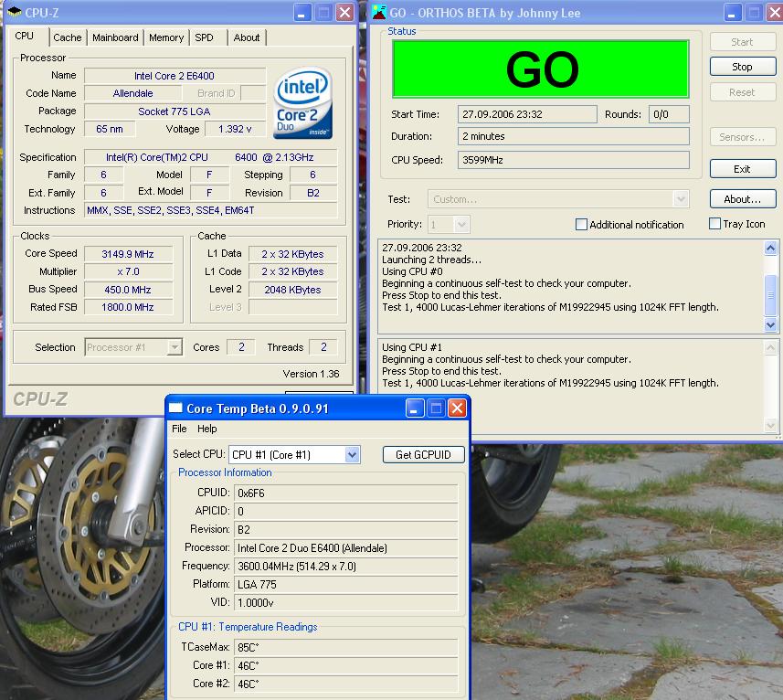
Task: Switch to the Mainboard tab
Action: (115, 37)
